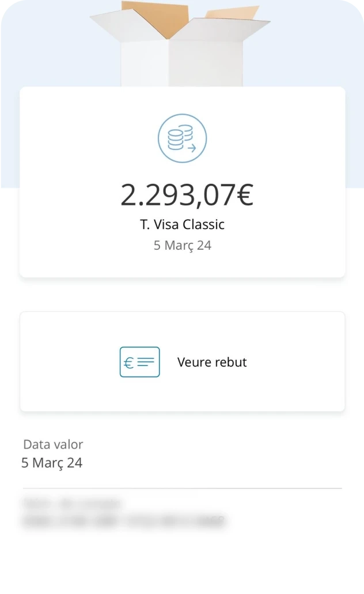
Task: Click the blurred account number line
Action: [x=123, y=522]
